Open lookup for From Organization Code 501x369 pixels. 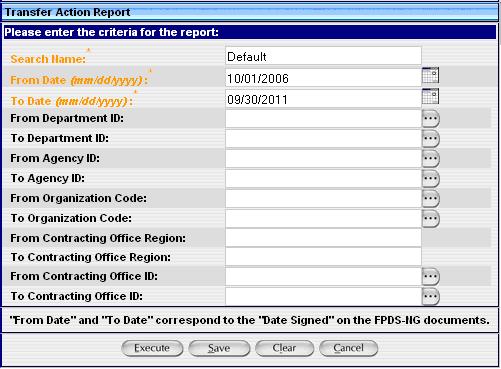coord(431,199)
